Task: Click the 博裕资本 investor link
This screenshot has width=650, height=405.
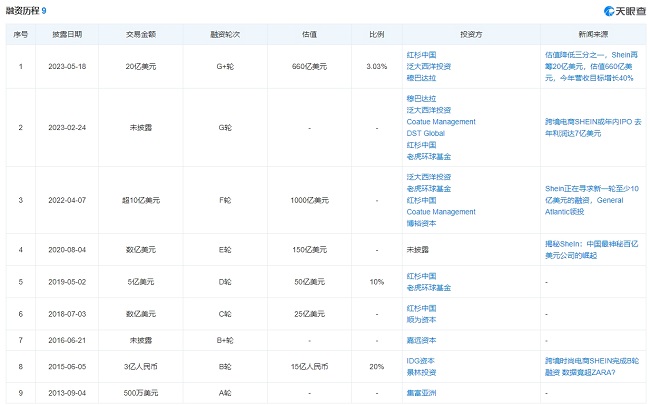Action: click(421, 223)
